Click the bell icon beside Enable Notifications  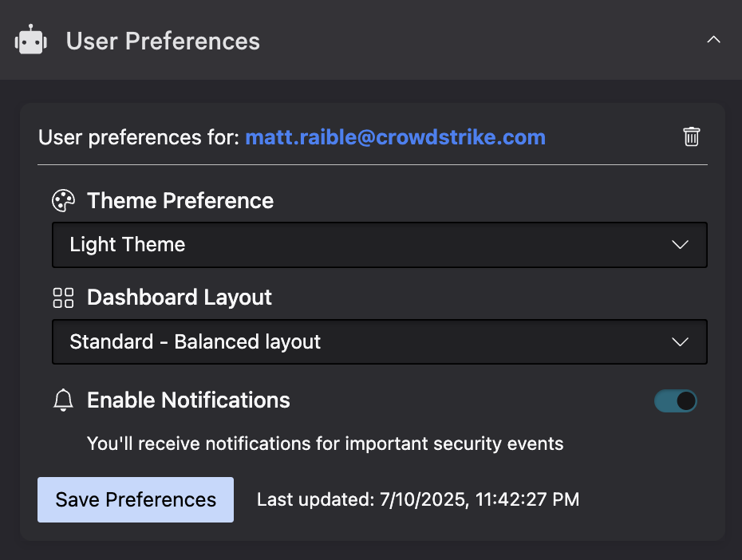click(63, 400)
